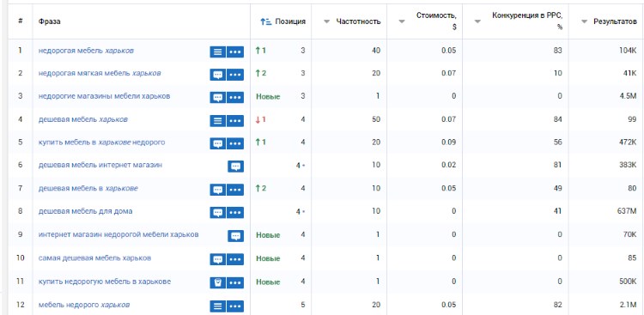Click shopping icon for 'купить недорогую мебель в харькове'
The width and height of the screenshot is (644, 315).
coord(218,283)
